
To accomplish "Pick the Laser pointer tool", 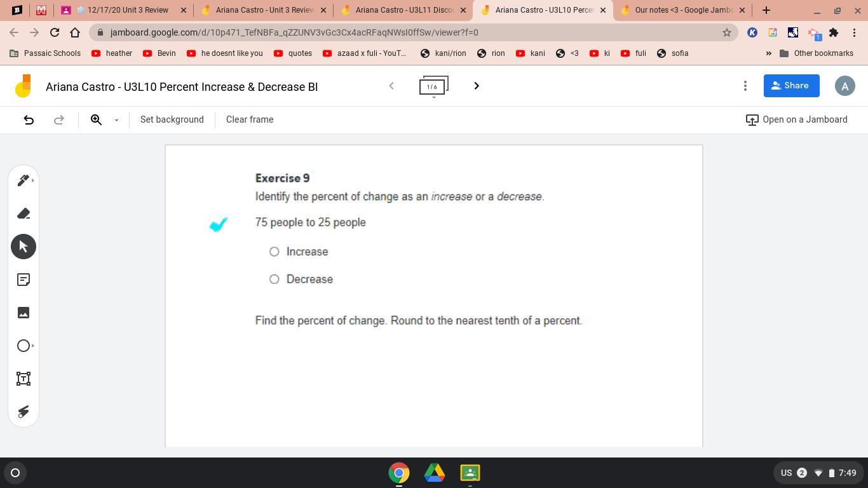I will click(24, 412).
